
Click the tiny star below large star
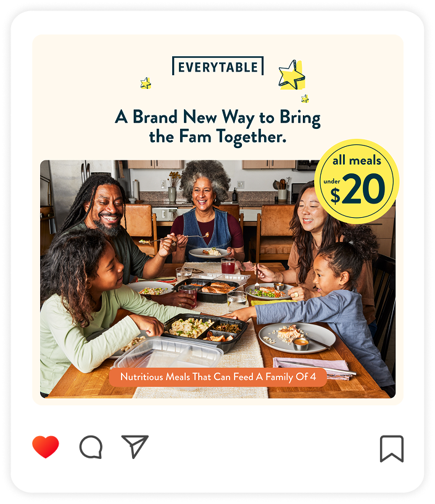coord(305,98)
